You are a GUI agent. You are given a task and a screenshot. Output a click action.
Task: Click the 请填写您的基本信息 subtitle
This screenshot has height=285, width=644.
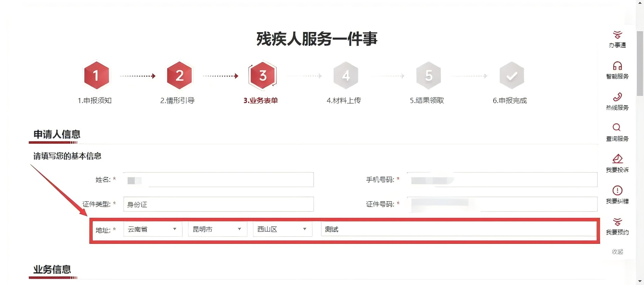tap(67, 156)
